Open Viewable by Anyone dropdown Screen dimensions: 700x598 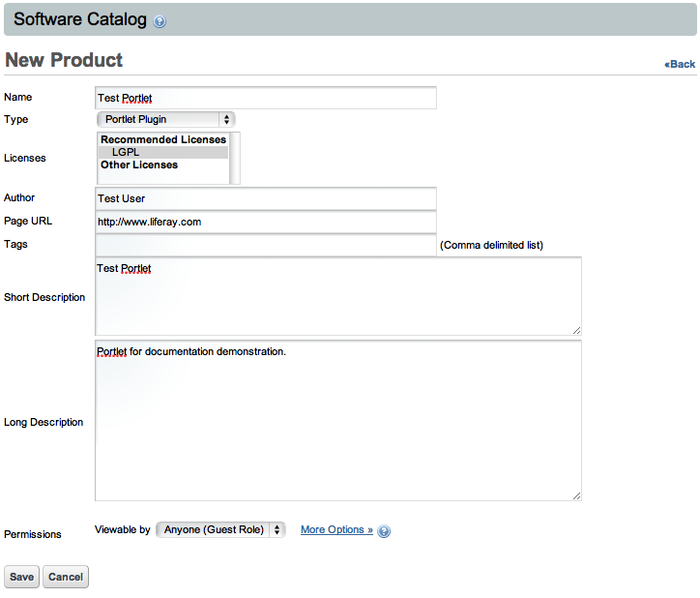coord(220,530)
